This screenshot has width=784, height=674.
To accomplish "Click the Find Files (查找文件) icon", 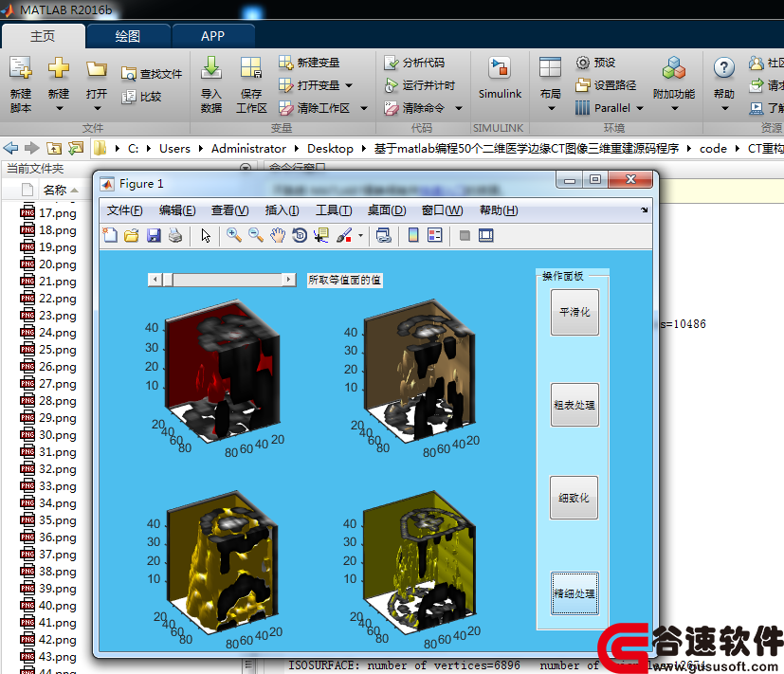I will coord(129,74).
